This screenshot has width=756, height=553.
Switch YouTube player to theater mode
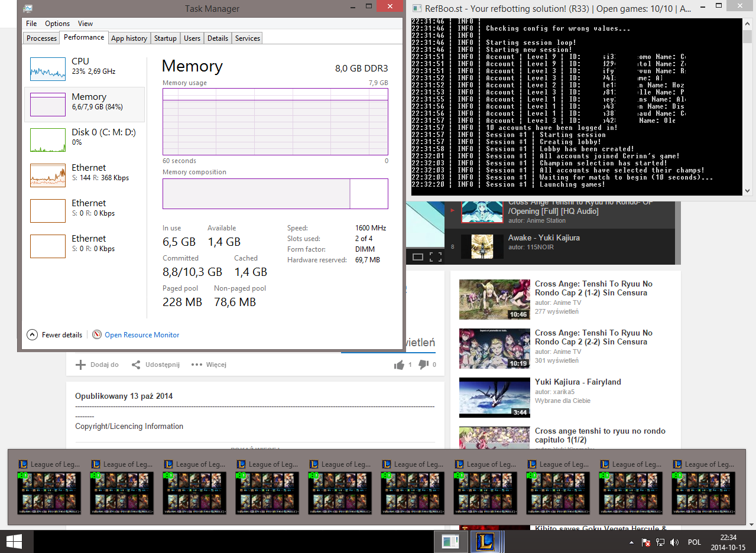tap(417, 256)
